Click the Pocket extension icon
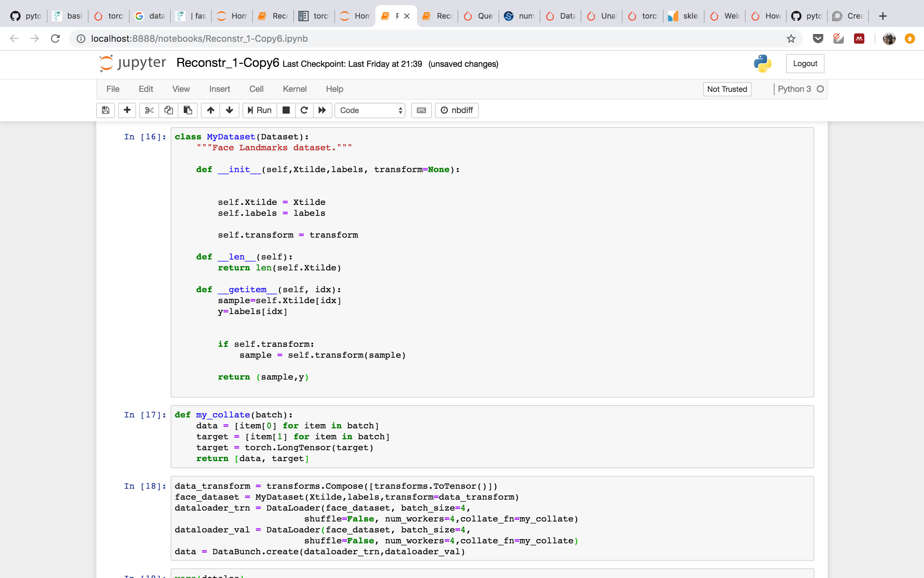The width and height of the screenshot is (924, 578). tap(818, 39)
